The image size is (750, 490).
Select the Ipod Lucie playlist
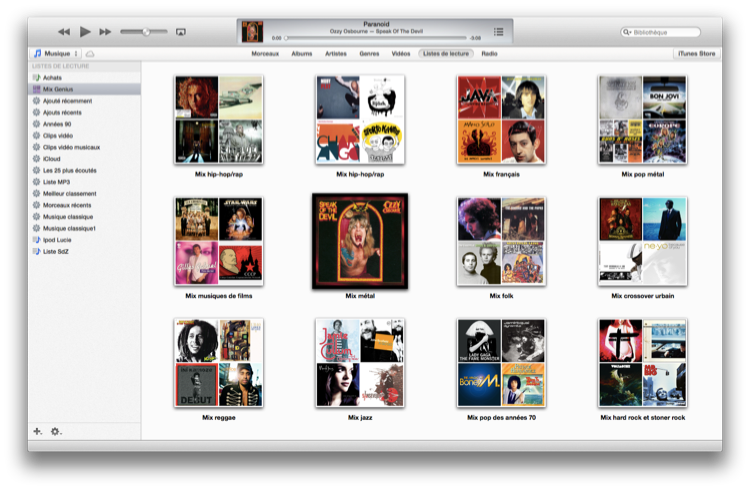pos(56,240)
